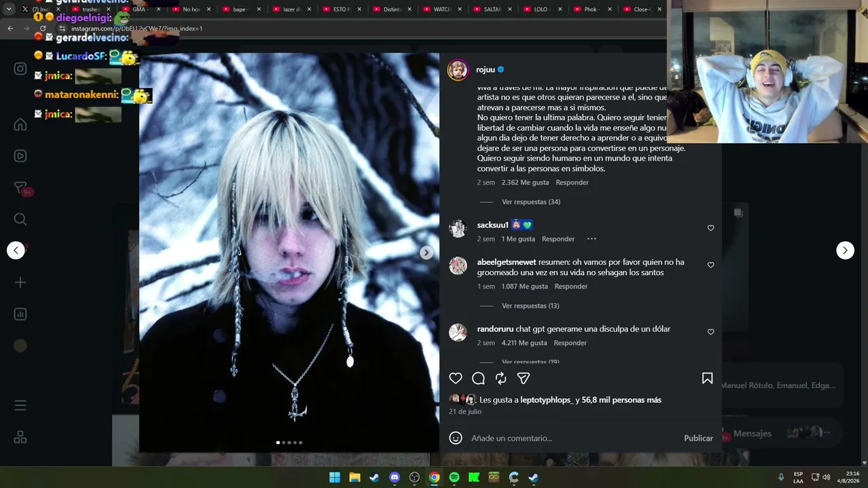Reload the page in Chrome
This screenshot has width=868, height=488.
pyautogui.click(x=43, y=28)
